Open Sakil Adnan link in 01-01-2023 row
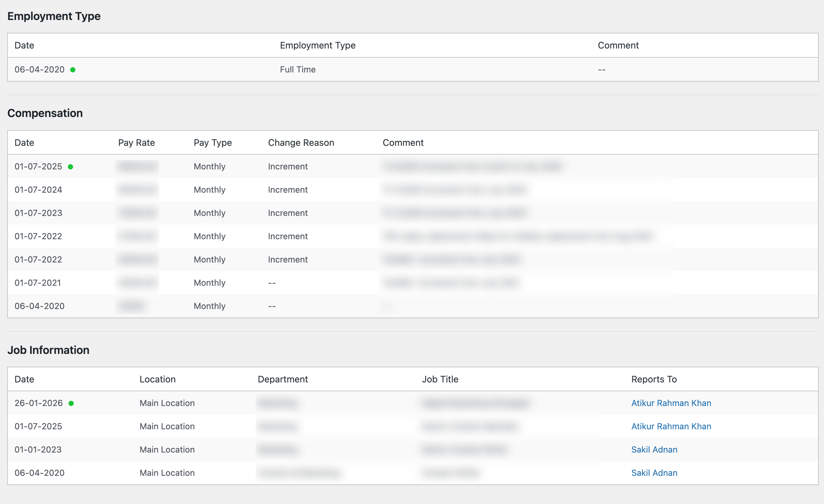 [654, 450]
